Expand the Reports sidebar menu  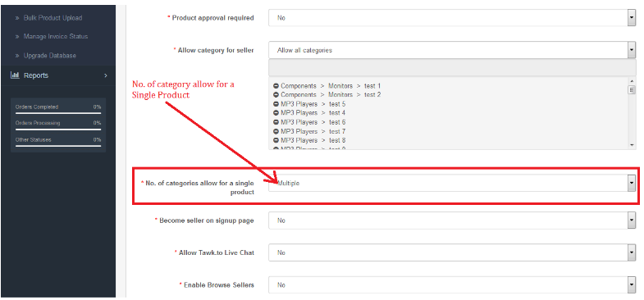(58, 75)
